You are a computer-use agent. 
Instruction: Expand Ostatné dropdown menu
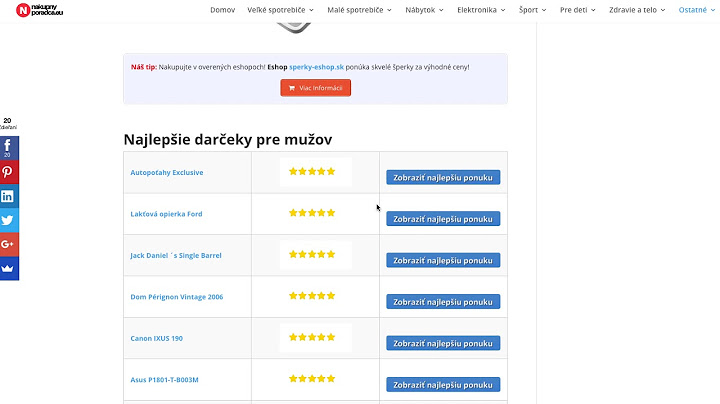(x=697, y=10)
